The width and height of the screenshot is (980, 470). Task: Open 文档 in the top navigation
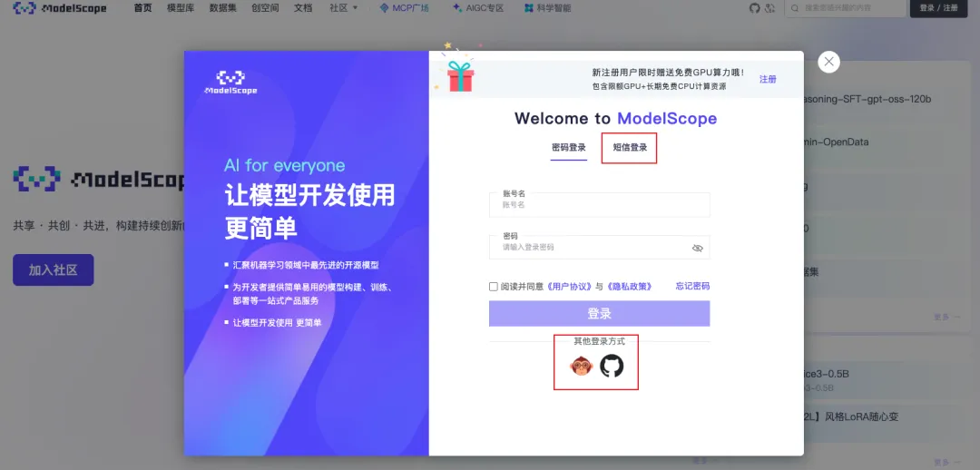click(x=303, y=8)
